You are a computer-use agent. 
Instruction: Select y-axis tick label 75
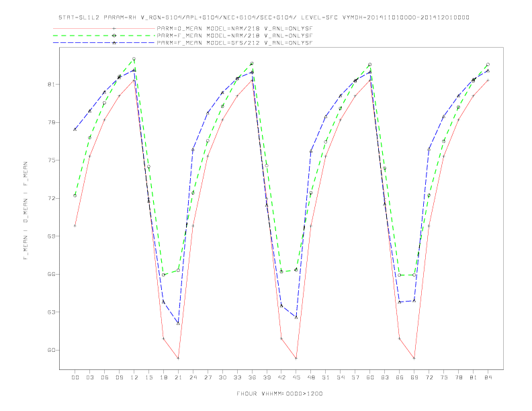click(52, 160)
